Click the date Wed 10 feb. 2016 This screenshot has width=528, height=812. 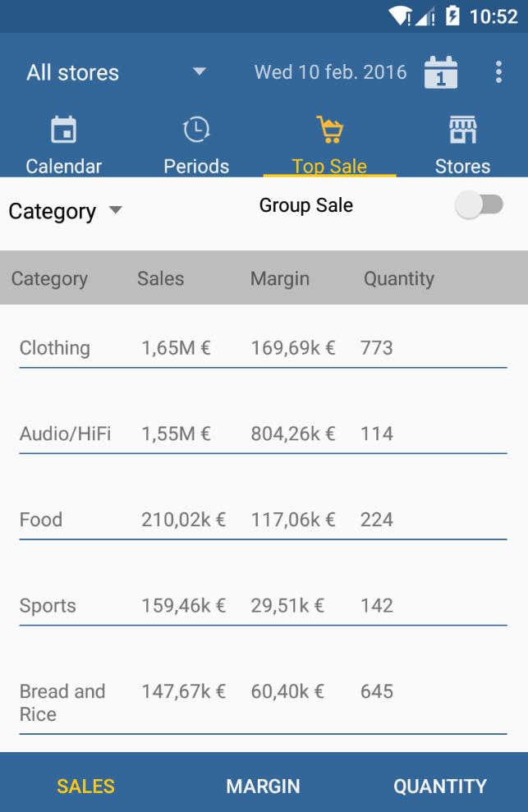click(x=330, y=72)
